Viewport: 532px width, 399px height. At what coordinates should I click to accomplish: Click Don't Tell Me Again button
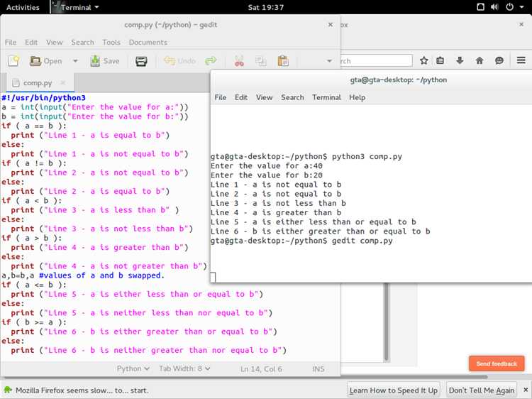pos(482,390)
